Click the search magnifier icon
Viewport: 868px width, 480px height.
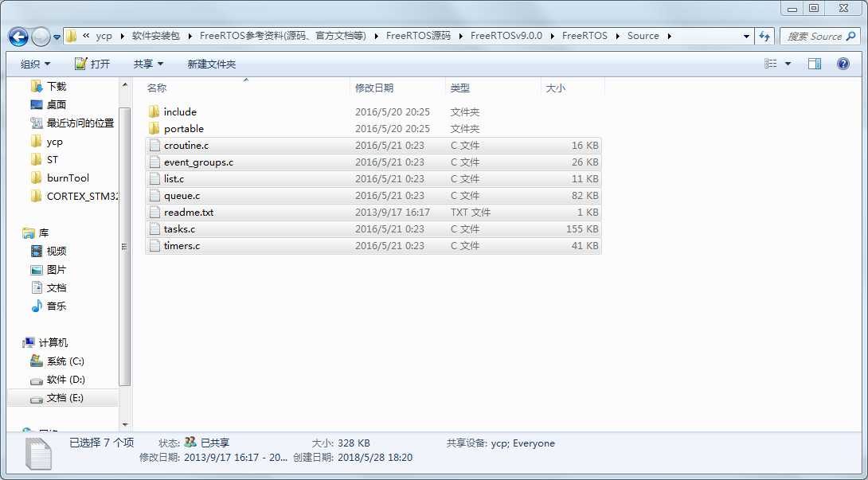coord(851,37)
